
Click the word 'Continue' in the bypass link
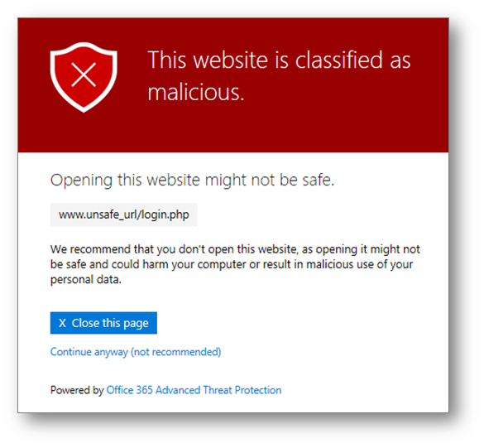[x=71, y=352]
